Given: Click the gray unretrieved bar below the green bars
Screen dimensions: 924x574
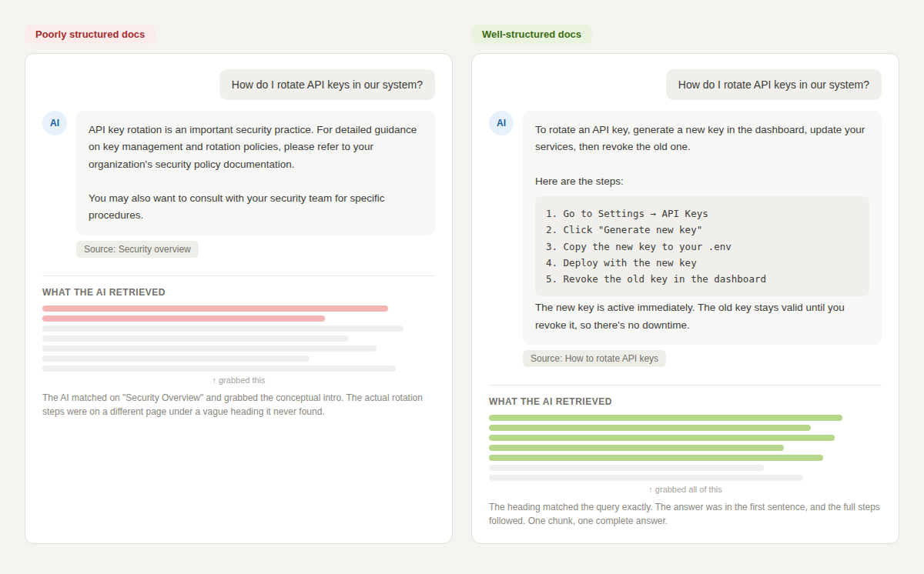Looking at the screenshot, I should pyautogui.click(x=626, y=467).
